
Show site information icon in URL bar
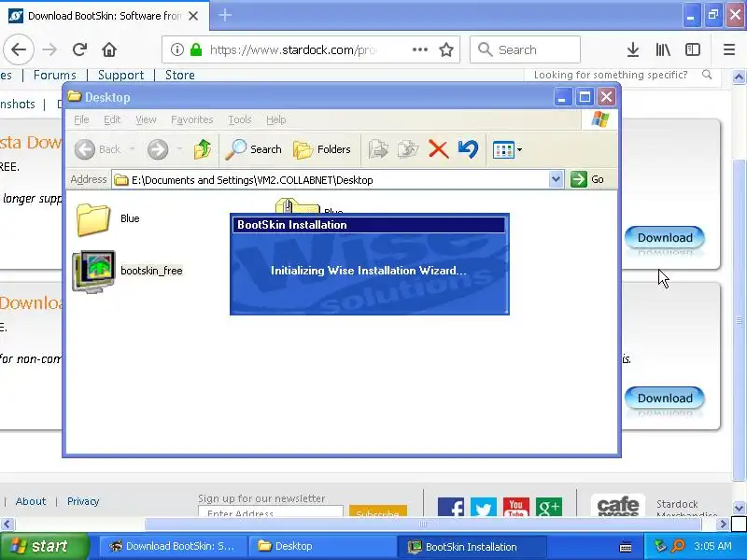(x=177, y=49)
